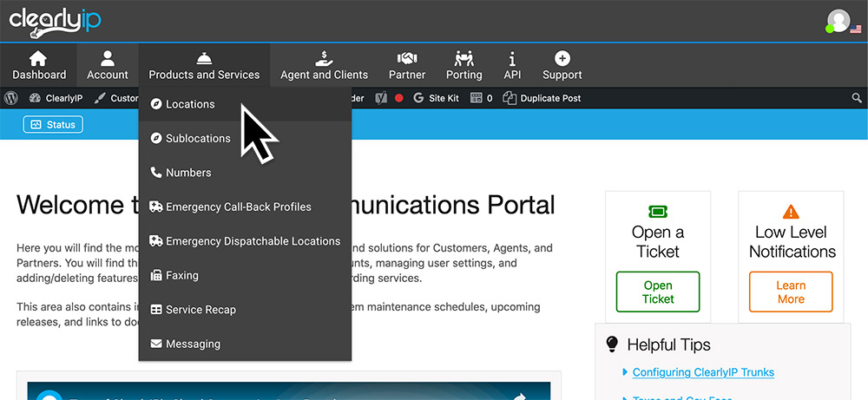Click the Partner handshake icon
Viewport: 868px width, 400px height.
click(407, 59)
